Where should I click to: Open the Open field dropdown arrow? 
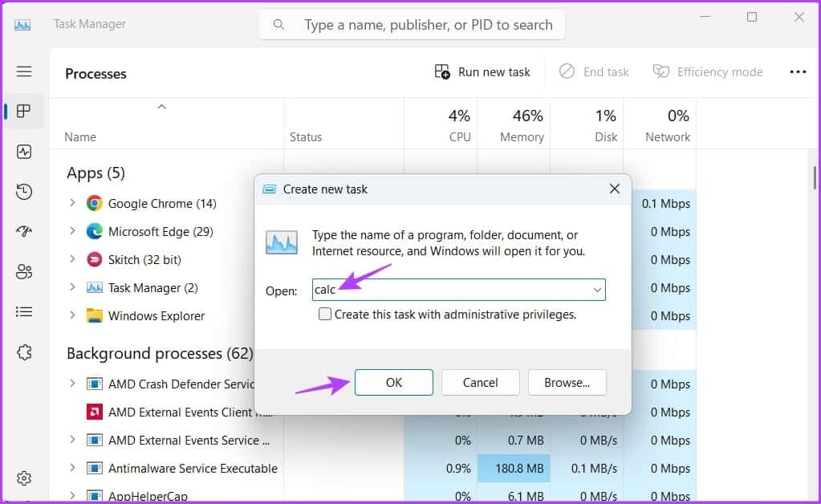597,290
